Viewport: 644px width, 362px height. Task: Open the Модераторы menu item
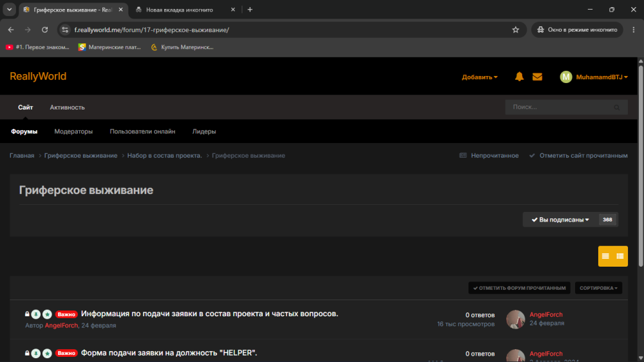pos(73,131)
